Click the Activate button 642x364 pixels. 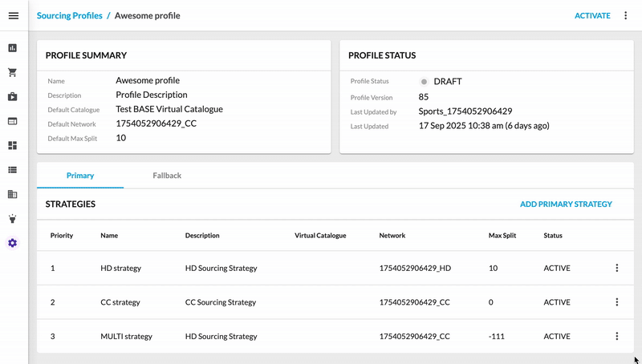pyautogui.click(x=592, y=16)
